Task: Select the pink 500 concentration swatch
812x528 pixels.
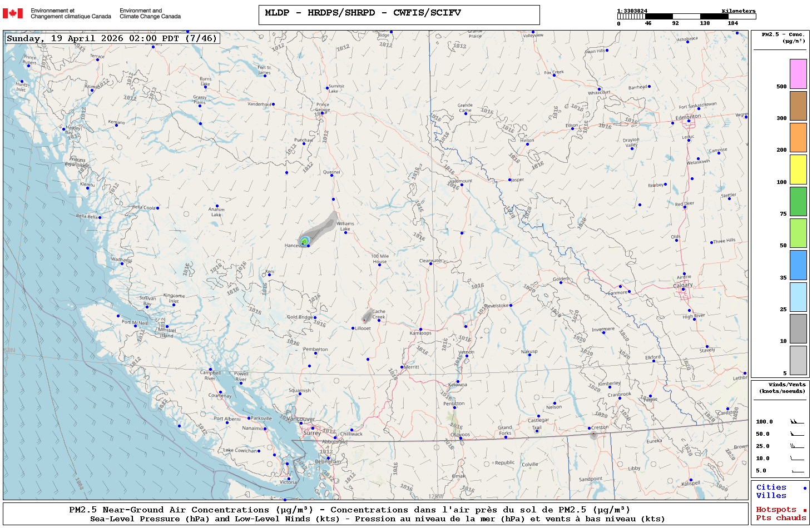Action: [x=798, y=74]
